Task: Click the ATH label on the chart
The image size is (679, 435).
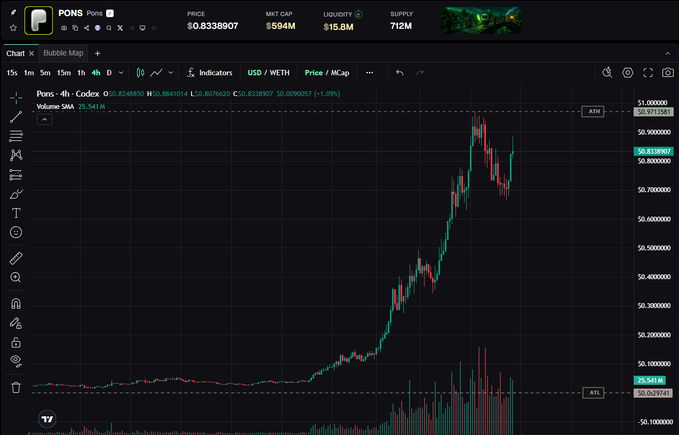Action: 593,112
